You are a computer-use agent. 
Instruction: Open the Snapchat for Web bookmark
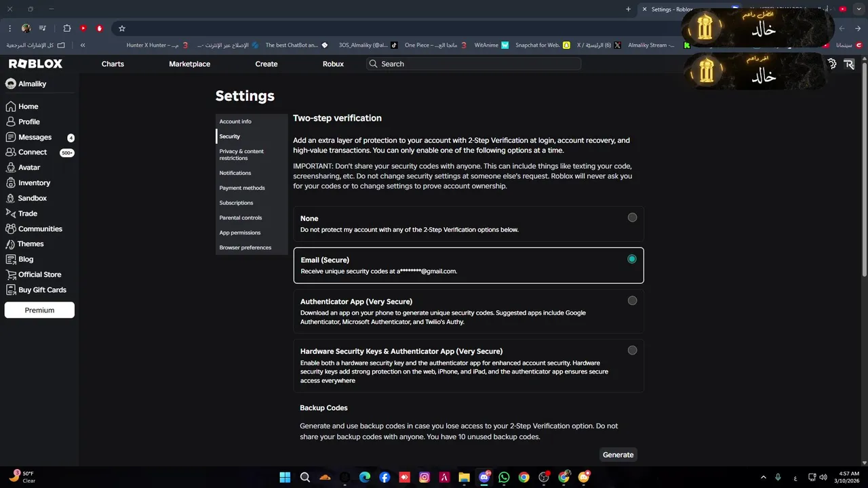[x=542, y=45]
